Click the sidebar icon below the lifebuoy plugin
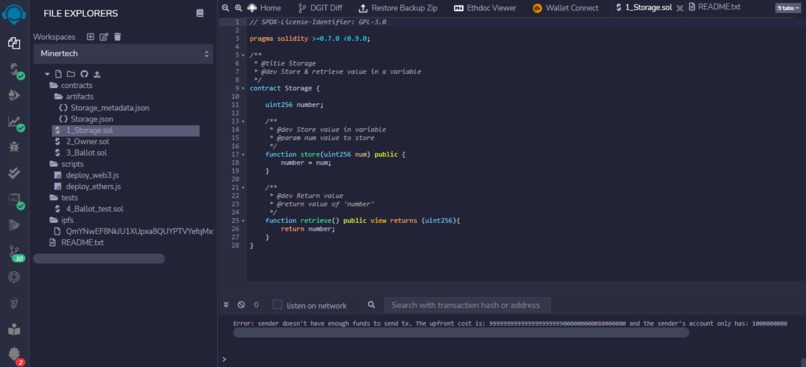The width and height of the screenshot is (806, 367). (x=14, y=304)
